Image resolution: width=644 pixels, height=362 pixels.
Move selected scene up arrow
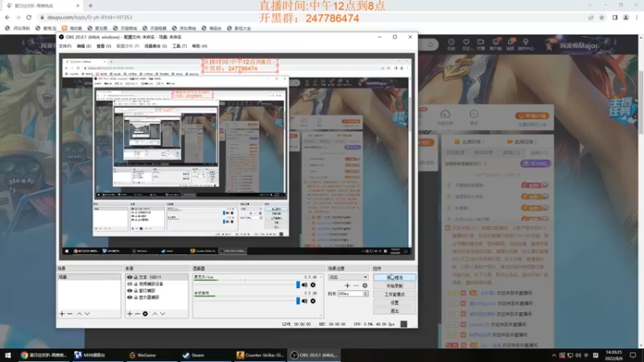(79, 314)
